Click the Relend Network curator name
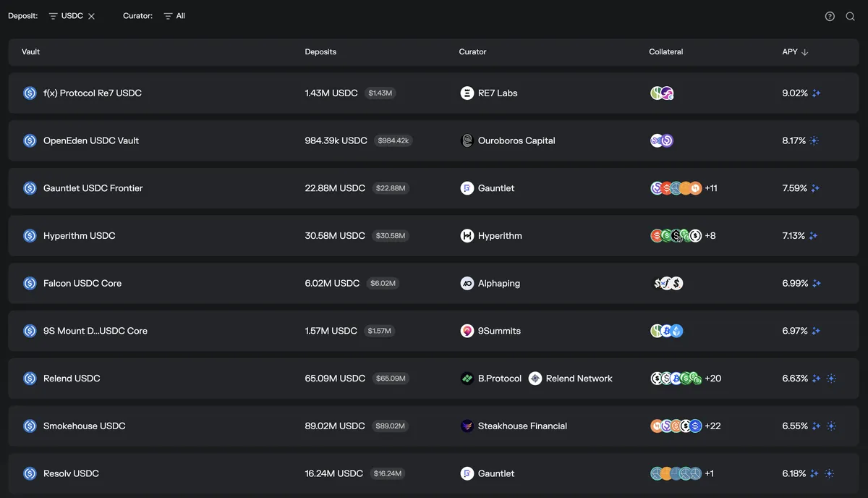Viewport: 868px width, 498px height. click(579, 379)
